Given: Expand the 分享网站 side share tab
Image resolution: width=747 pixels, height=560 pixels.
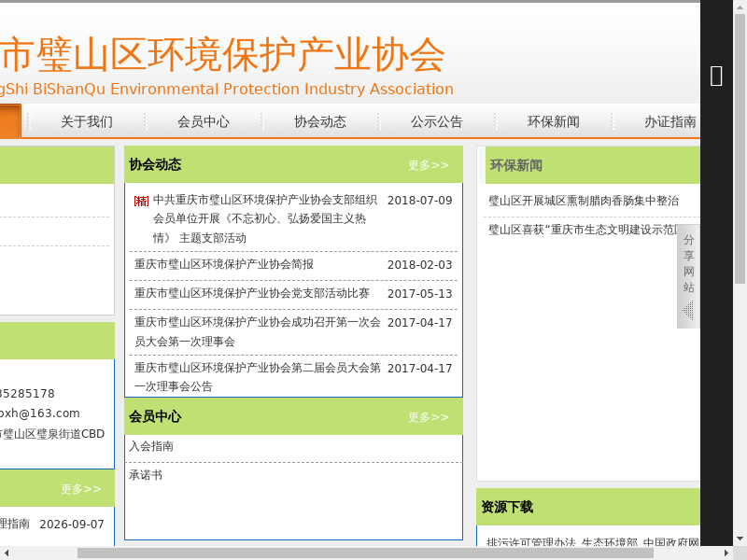Looking at the screenshot, I should click(x=688, y=276).
